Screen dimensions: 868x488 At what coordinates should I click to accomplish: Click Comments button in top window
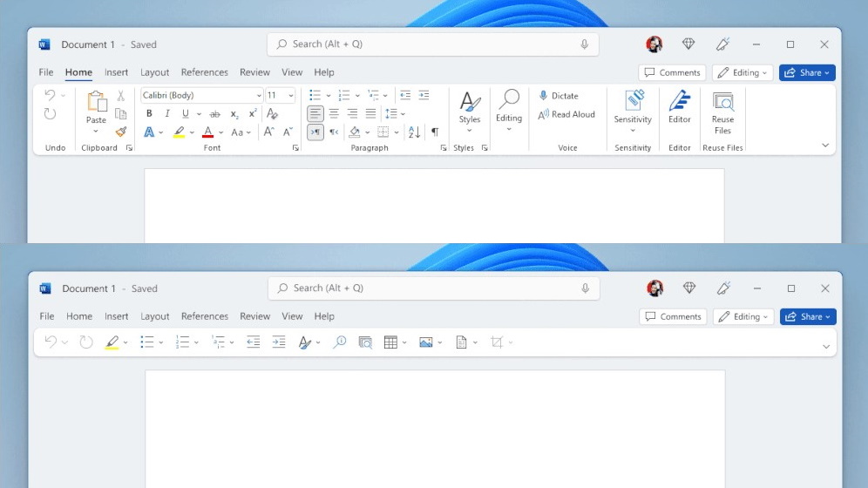click(x=672, y=72)
